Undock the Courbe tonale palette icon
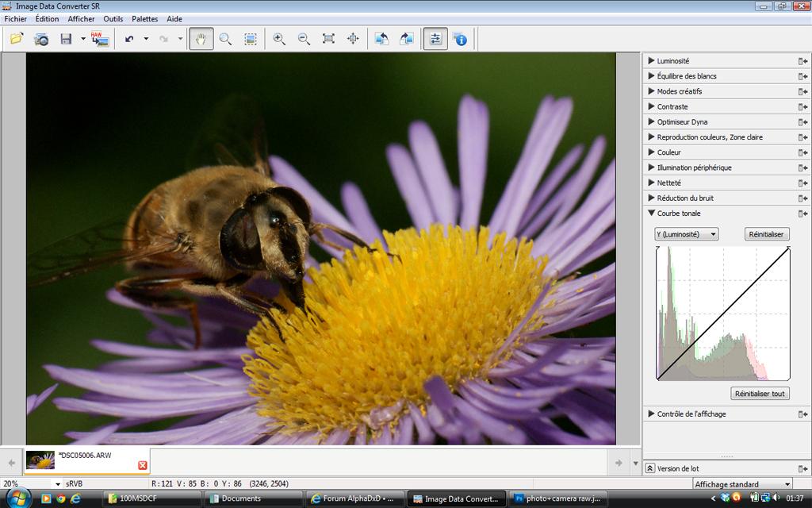 802,214
